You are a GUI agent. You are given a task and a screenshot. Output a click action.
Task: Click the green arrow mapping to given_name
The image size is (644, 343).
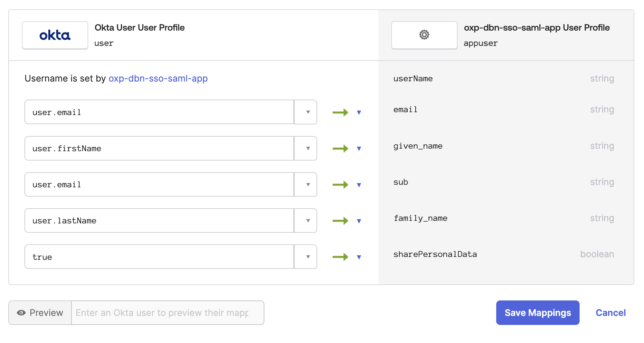pos(340,148)
